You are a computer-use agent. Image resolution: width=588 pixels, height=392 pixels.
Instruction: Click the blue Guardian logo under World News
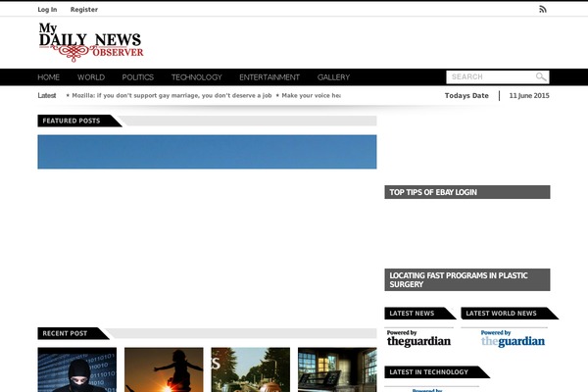513,338
